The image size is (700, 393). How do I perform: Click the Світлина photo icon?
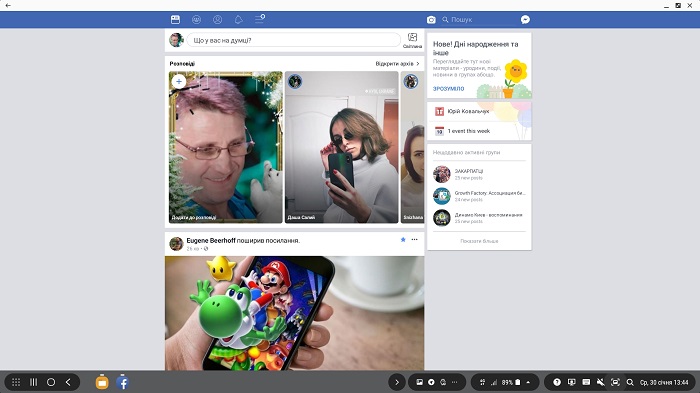pos(412,40)
